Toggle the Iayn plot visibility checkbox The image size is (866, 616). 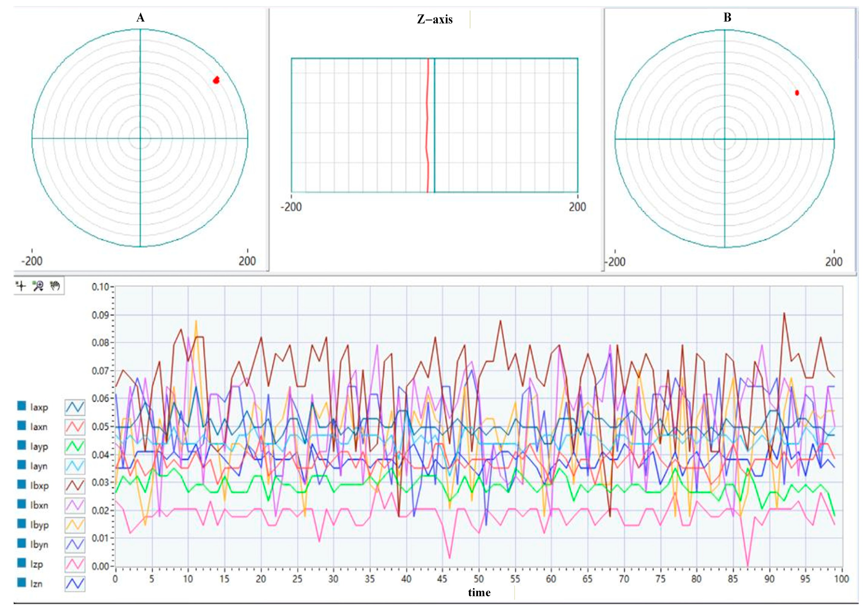coord(22,465)
